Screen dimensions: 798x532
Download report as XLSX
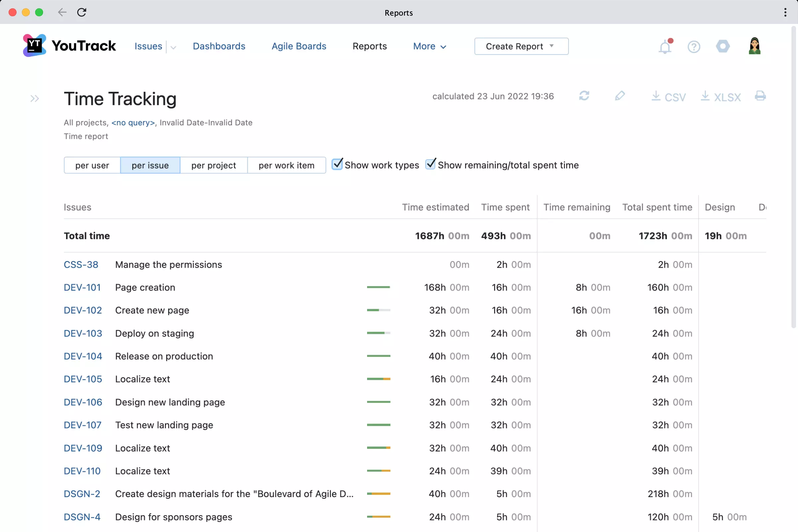point(720,97)
